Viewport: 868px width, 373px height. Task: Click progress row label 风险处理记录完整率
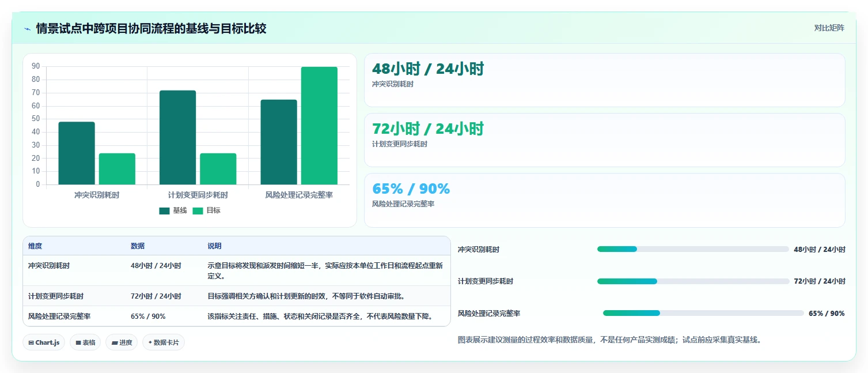[x=489, y=314]
